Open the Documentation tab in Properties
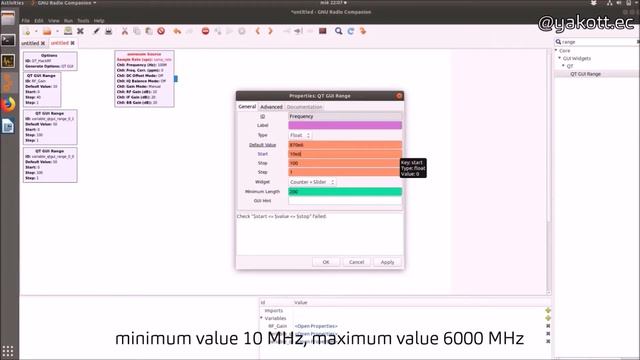This screenshot has width=640, height=360. click(x=304, y=107)
